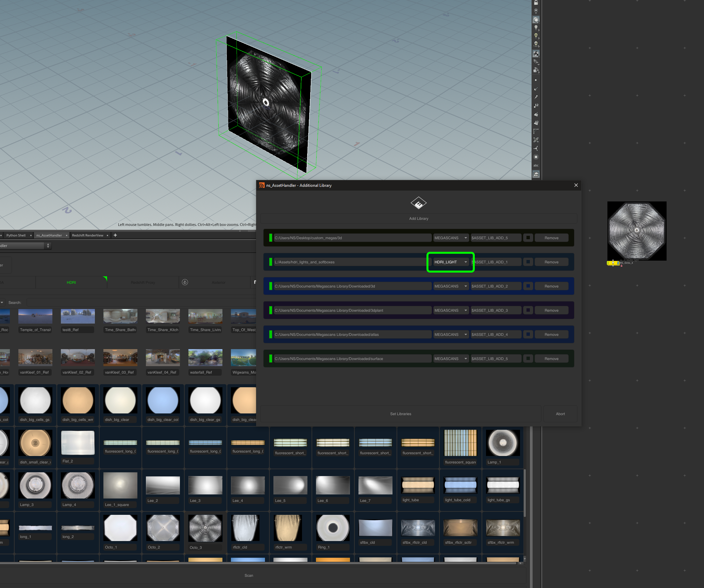Toggle checkbox beside $ASSET_LIB_ADD_1 field

click(x=528, y=262)
